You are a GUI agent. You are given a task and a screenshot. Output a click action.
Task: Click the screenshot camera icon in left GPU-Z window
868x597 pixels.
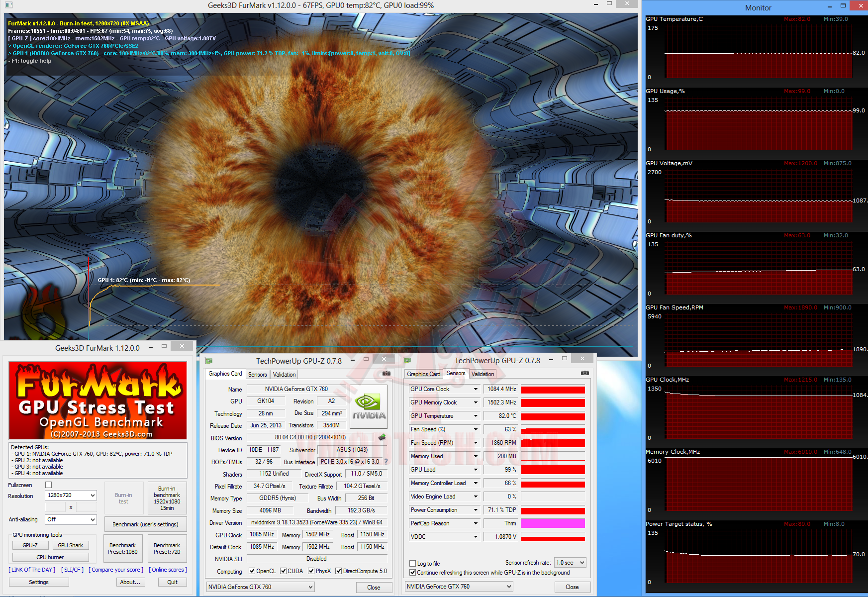(386, 373)
